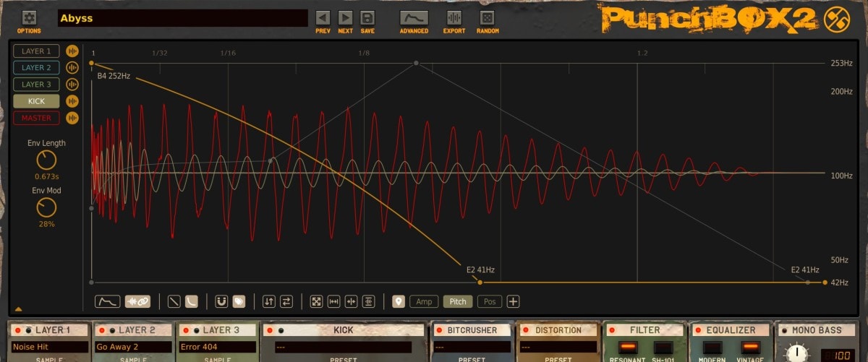Toggle the BITCRUSHER module power LED
Screen dimensions: 868x362
[438, 330]
